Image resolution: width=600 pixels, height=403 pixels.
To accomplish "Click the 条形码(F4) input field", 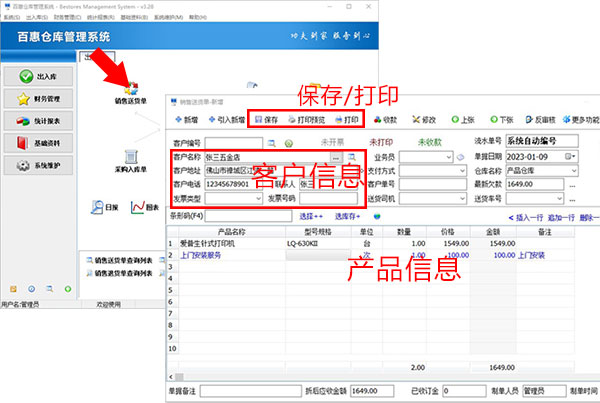I will point(248,216).
